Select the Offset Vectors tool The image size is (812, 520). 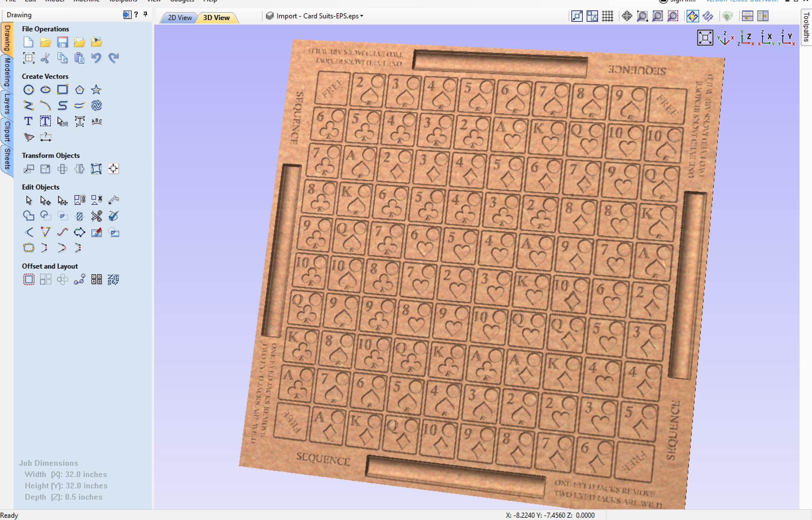(29, 279)
